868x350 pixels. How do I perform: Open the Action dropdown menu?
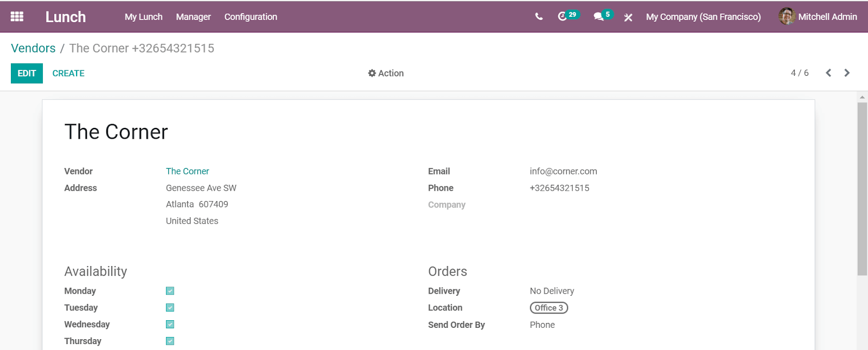point(386,73)
